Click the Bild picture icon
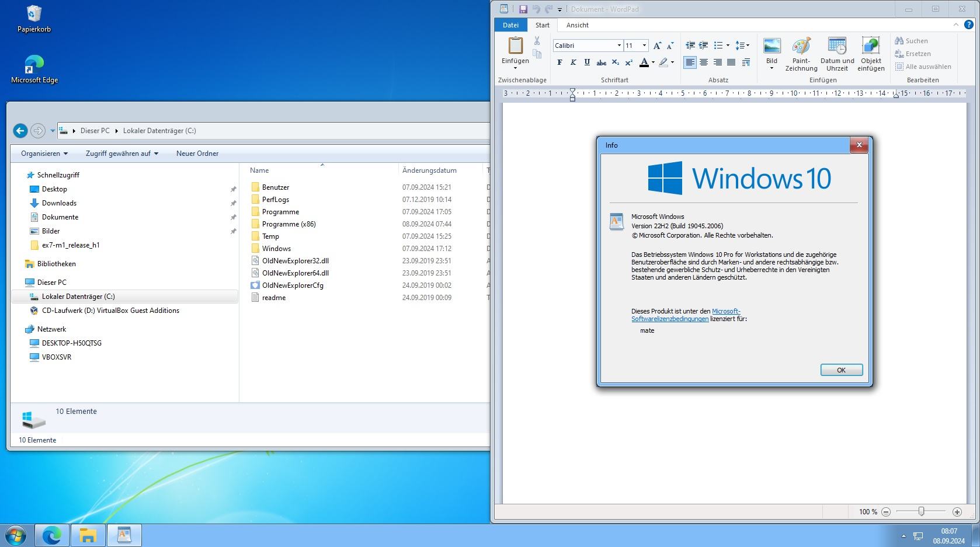 (x=772, y=46)
